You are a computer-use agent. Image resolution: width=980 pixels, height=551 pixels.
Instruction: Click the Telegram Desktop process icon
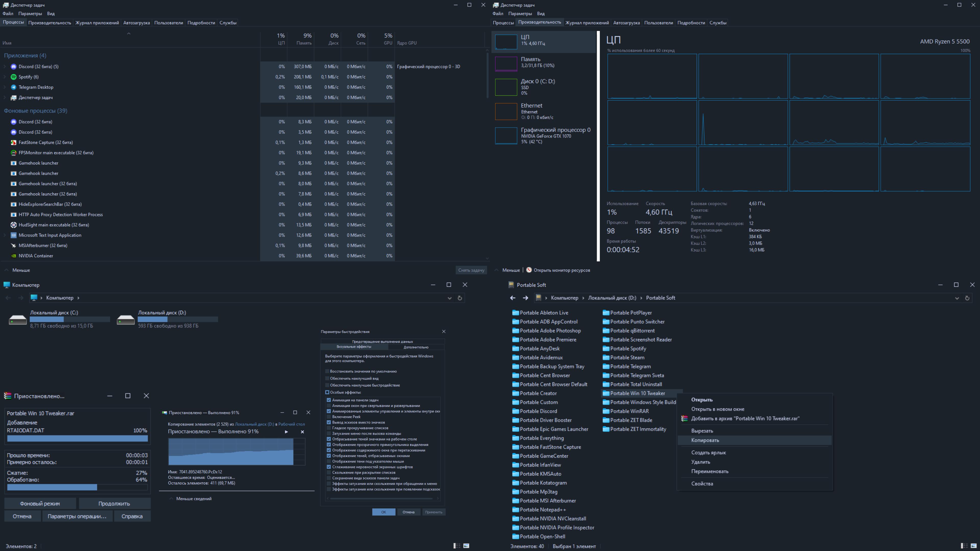pyautogui.click(x=13, y=87)
